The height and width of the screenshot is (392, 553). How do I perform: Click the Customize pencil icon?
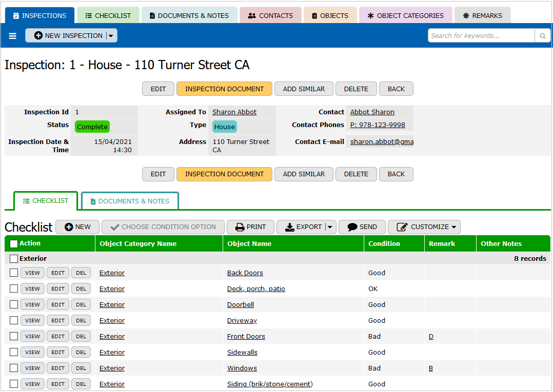point(402,227)
